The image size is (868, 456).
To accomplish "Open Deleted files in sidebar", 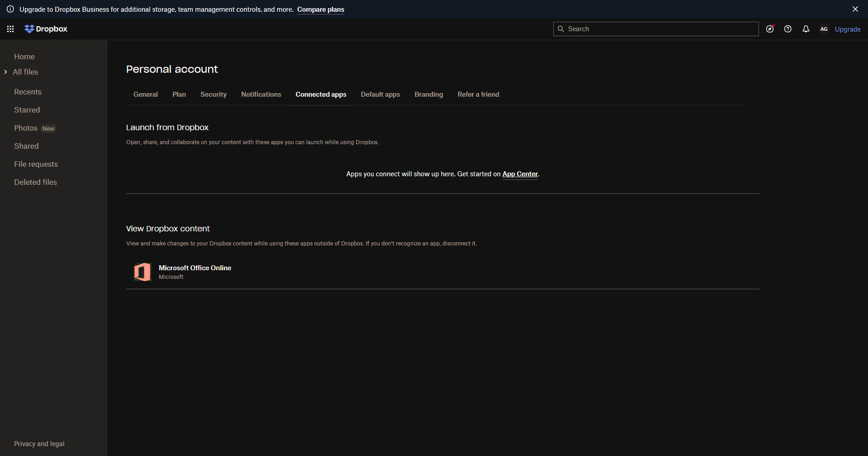I will pos(35,182).
